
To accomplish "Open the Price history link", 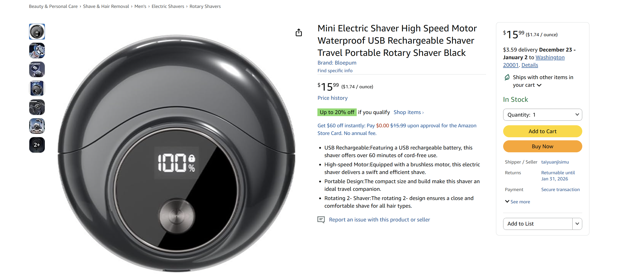I will tap(332, 98).
